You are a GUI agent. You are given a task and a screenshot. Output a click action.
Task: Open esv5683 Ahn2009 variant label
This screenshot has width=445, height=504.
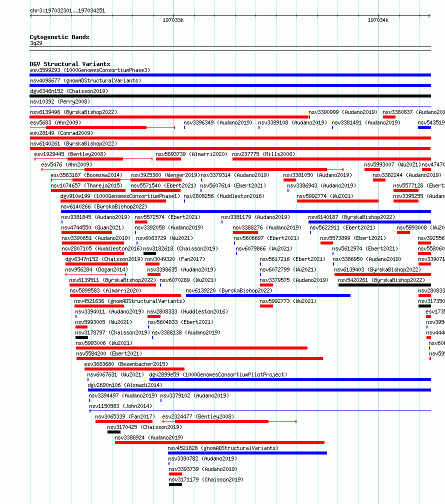click(55, 122)
